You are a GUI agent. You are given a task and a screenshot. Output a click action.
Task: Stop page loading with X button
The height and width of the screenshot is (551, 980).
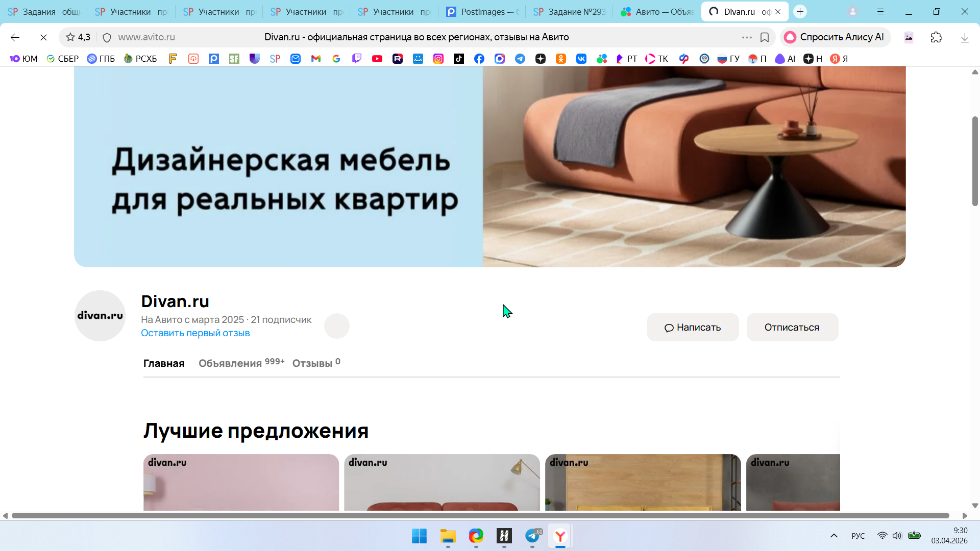pos(43,37)
